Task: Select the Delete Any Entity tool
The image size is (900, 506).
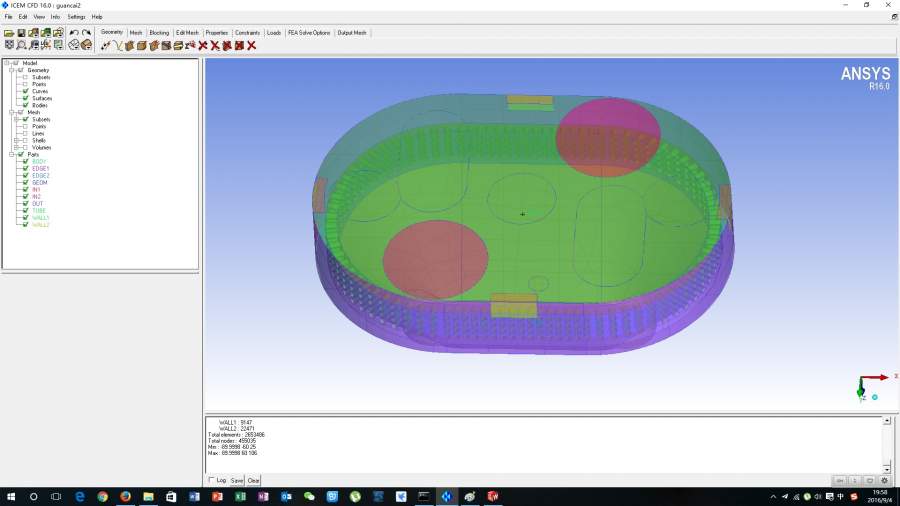Action: click(x=251, y=45)
